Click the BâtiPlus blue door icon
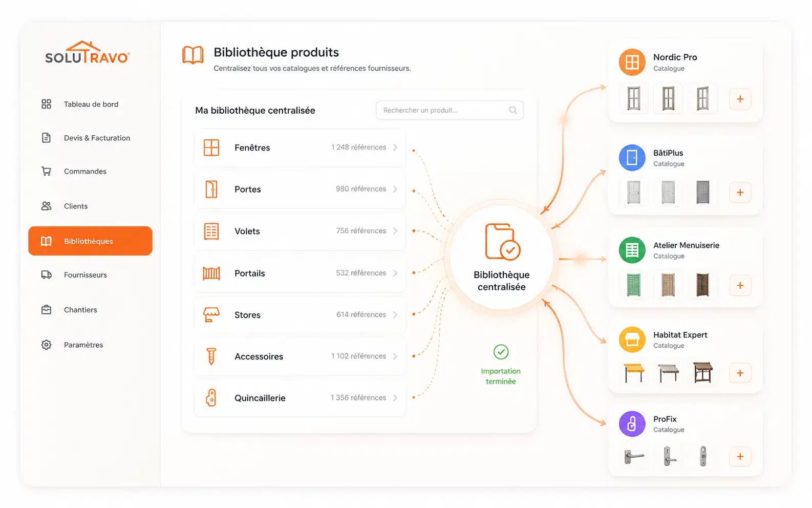The height and width of the screenshot is (508, 812). click(x=632, y=157)
